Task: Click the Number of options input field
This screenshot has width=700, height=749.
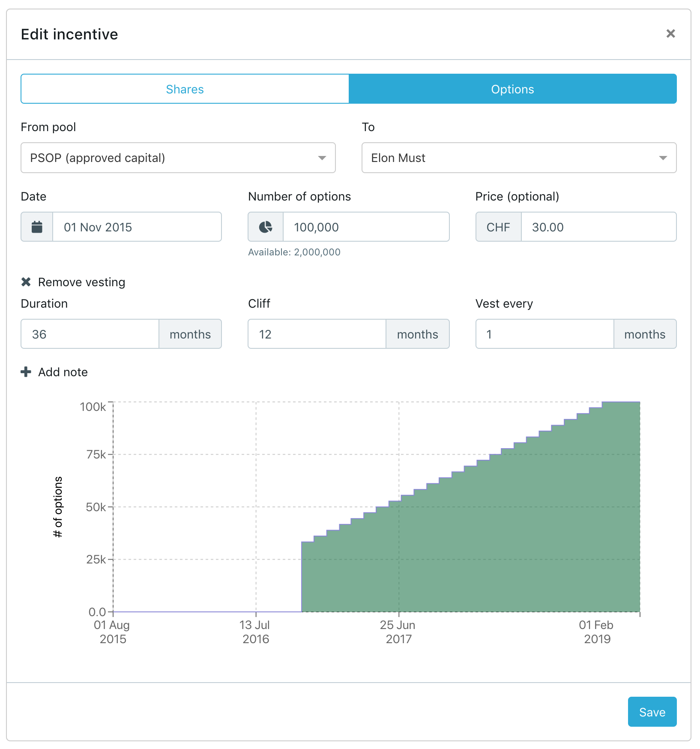Action: (x=366, y=227)
